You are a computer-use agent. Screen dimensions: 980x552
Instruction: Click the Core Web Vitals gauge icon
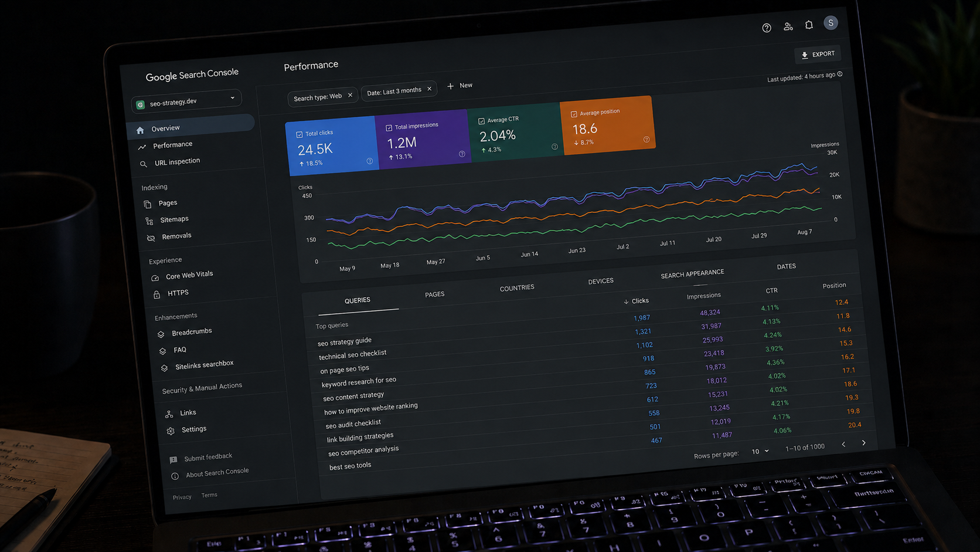tap(155, 278)
